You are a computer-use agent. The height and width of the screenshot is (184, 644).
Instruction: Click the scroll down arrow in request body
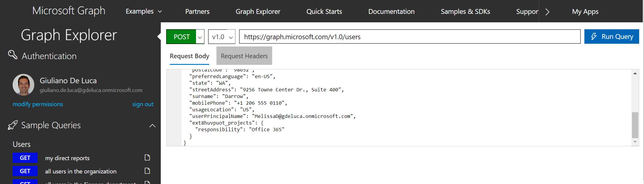pyautogui.click(x=635, y=142)
